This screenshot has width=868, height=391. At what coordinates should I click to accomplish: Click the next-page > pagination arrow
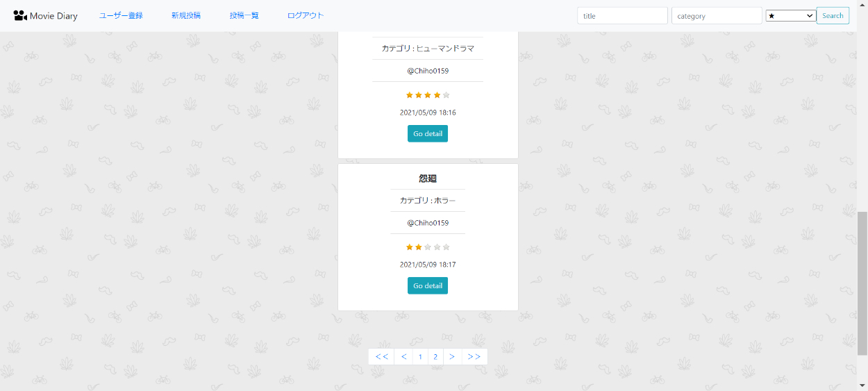click(452, 357)
